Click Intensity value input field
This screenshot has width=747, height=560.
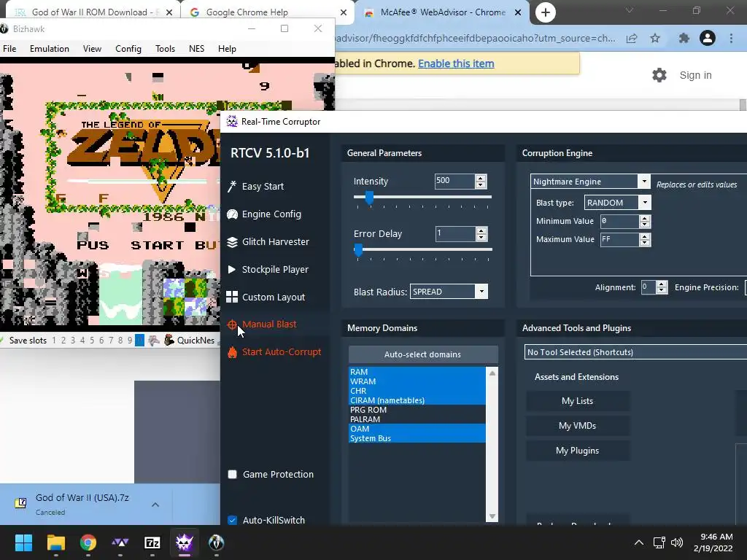point(454,181)
